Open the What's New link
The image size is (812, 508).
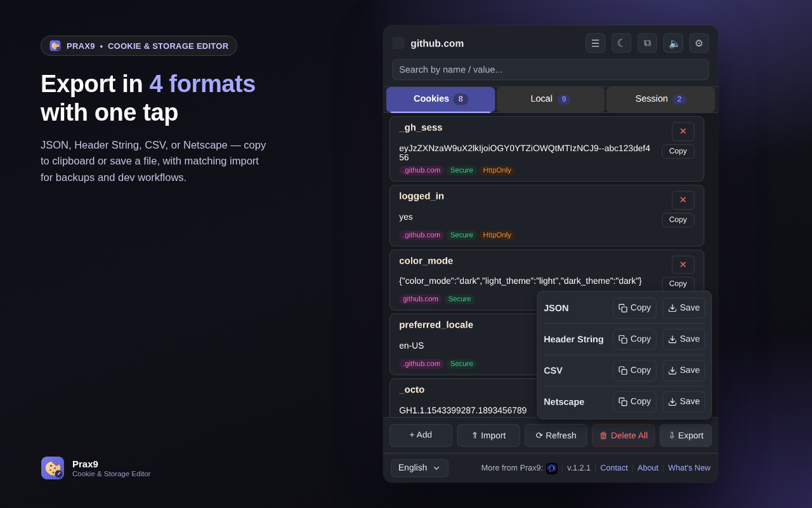click(689, 468)
